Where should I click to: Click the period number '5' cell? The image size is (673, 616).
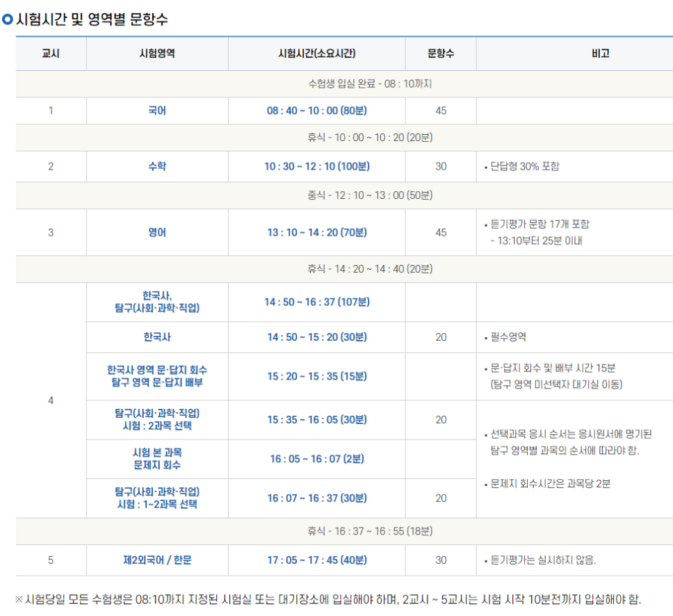coord(51,560)
